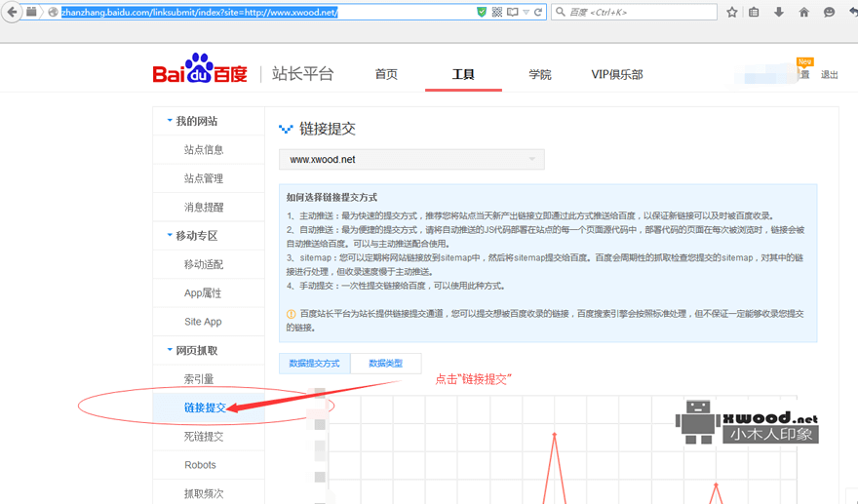Click the first red peak chart point
This screenshot has height=504, width=858.
pos(555,435)
